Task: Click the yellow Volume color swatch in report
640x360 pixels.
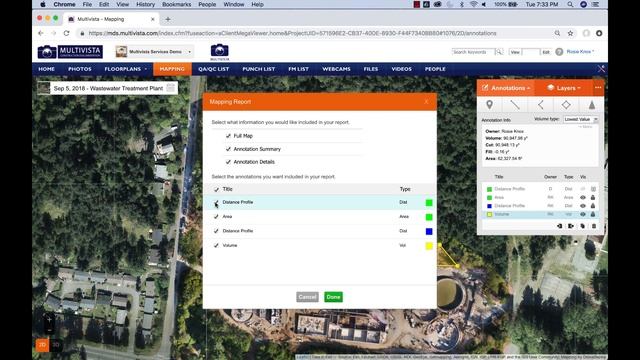Action: [x=429, y=245]
